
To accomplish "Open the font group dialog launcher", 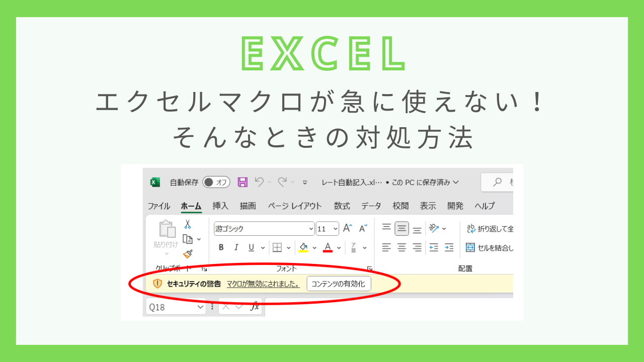I will [370, 268].
